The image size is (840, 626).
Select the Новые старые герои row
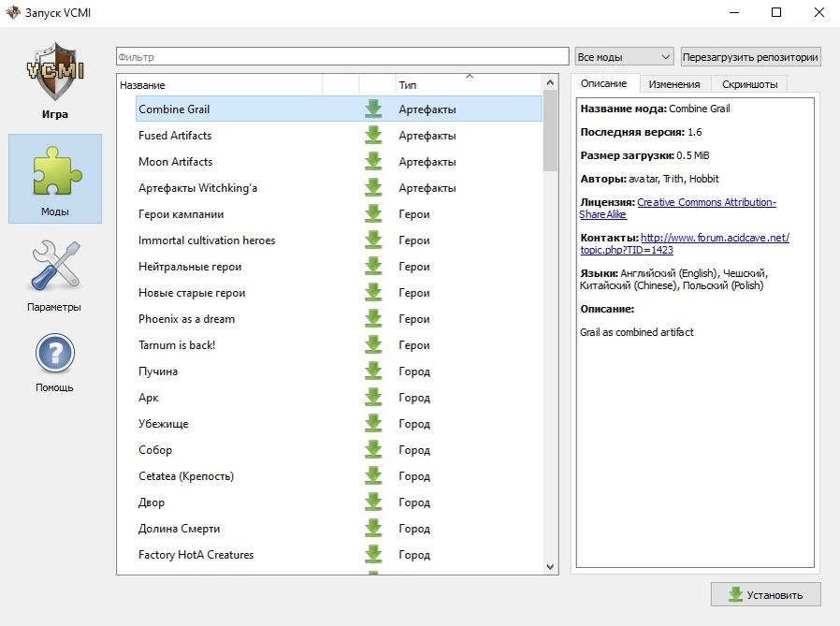coord(340,293)
